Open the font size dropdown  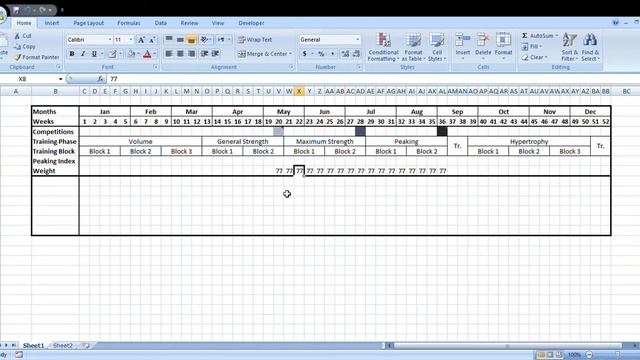[131, 40]
